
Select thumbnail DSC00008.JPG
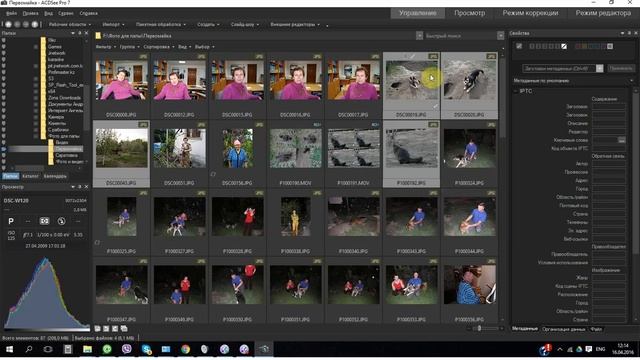click(x=122, y=86)
